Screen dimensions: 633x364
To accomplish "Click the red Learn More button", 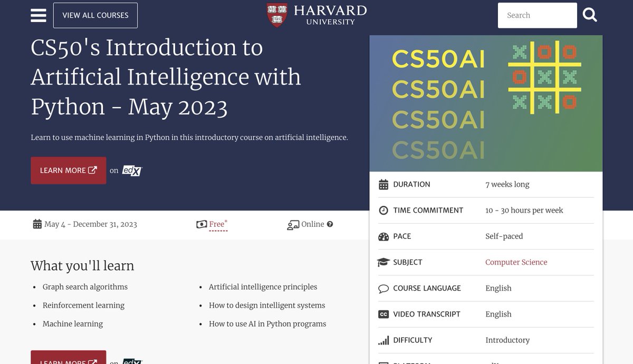I will tap(68, 170).
